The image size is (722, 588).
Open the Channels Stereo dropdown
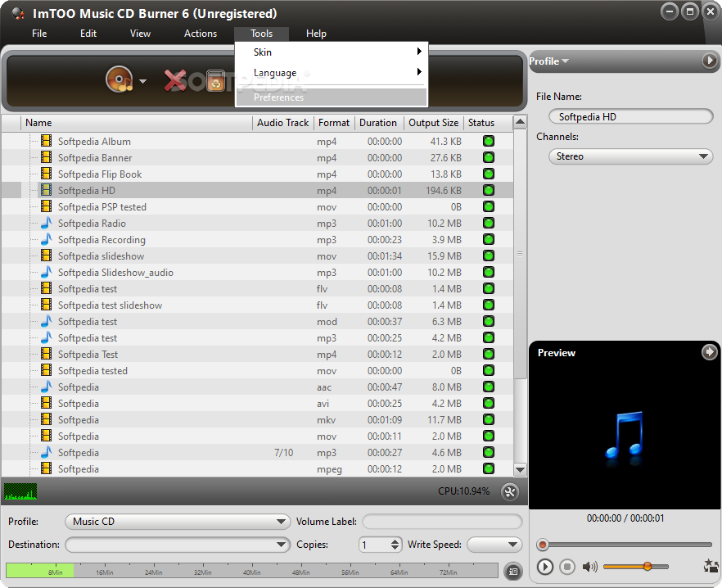(631, 156)
